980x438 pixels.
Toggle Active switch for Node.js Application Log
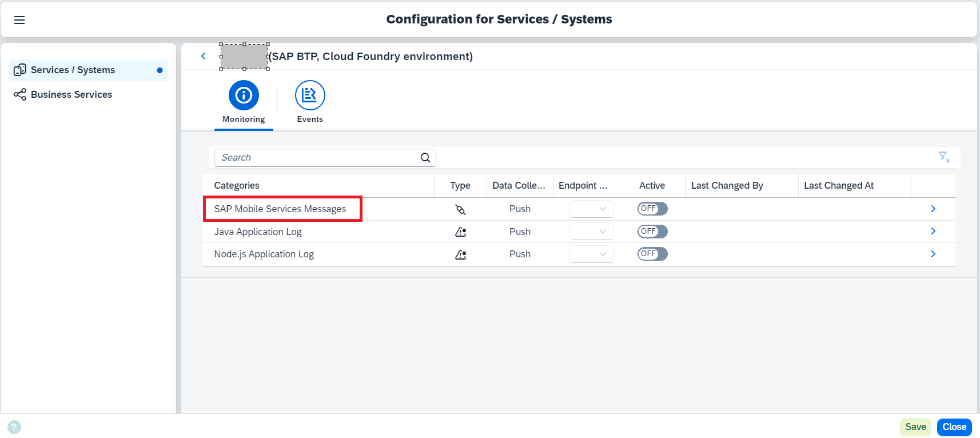(652, 254)
